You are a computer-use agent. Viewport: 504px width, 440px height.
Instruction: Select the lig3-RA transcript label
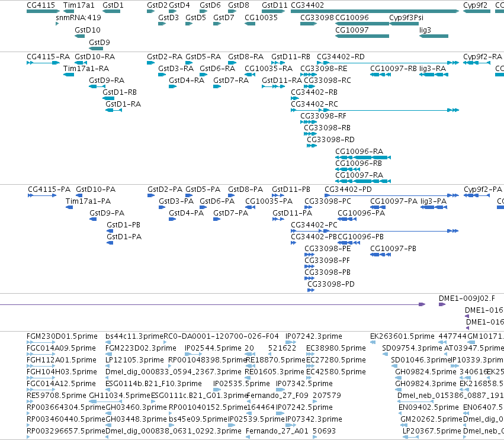click(x=433, y=69)
